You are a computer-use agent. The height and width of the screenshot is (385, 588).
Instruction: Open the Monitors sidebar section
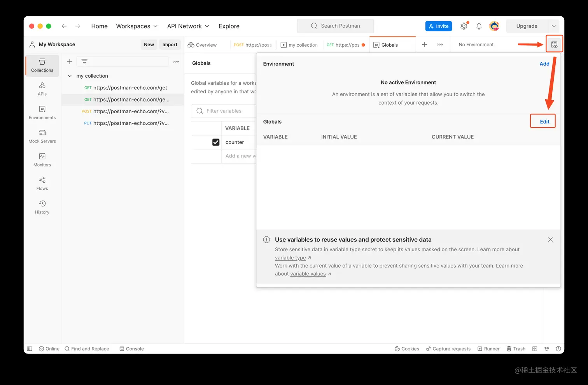coord(42,160)
